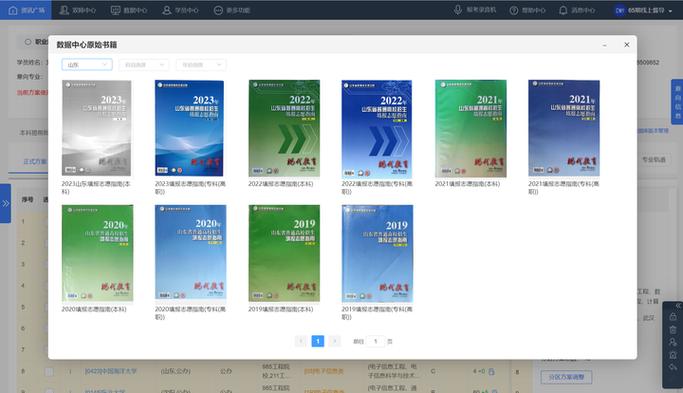683x393 pixels.
Task: Click the user avatar badge at top right
Action: [620, 10]
